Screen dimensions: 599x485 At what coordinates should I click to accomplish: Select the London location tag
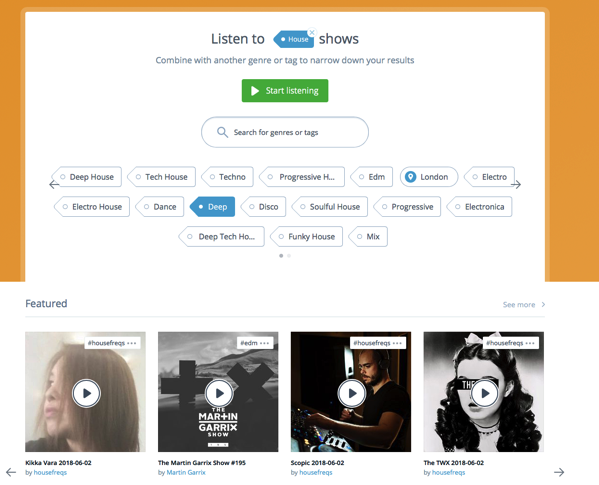429,177
